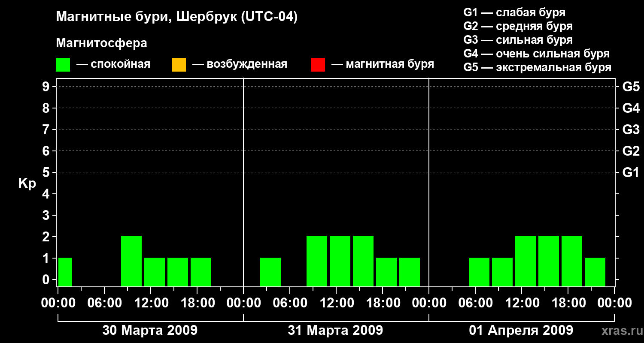Select the 'G3 — сильная буря' legend line
This screenshot has height=343, width=644.
(518, 40)
